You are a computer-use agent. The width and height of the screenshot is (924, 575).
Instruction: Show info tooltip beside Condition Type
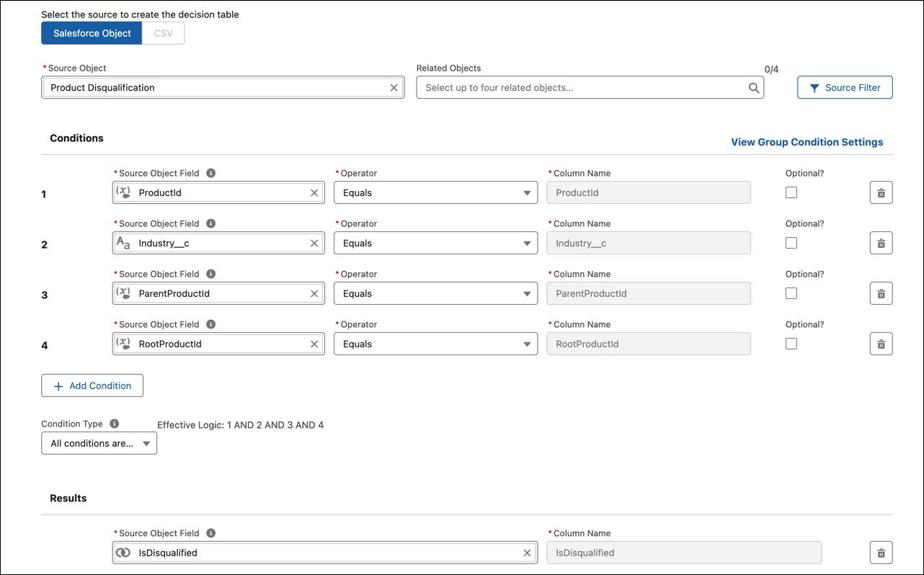pyautogui.click(x=114, y=424)
